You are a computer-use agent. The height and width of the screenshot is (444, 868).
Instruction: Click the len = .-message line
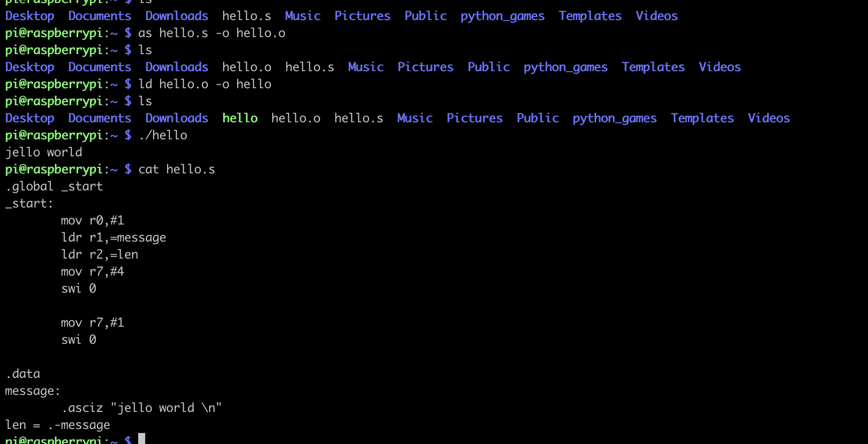(x=58, y=425)
